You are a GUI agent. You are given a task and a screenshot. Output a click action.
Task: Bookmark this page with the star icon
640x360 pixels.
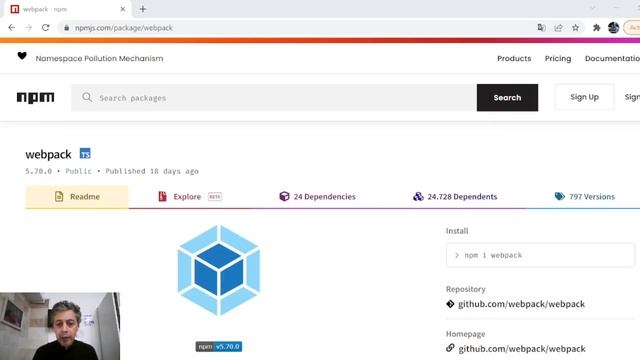(x=576, y=28)
